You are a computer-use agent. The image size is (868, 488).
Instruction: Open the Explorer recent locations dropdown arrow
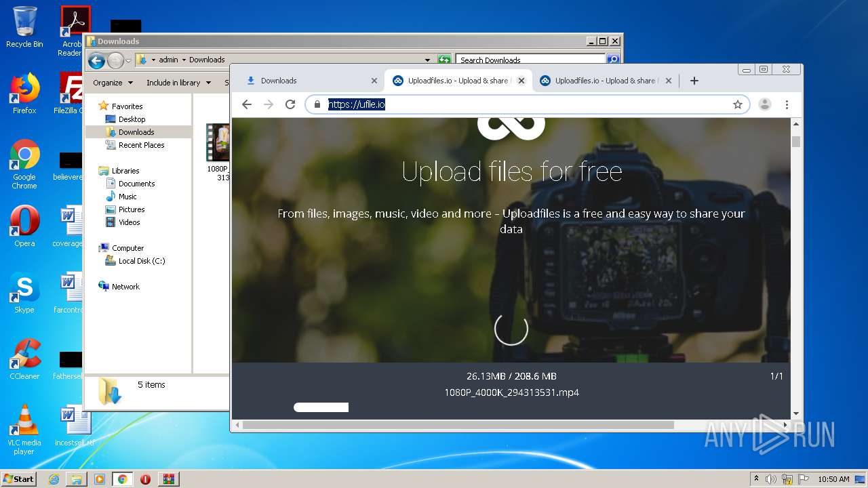(x=127, y=60)
